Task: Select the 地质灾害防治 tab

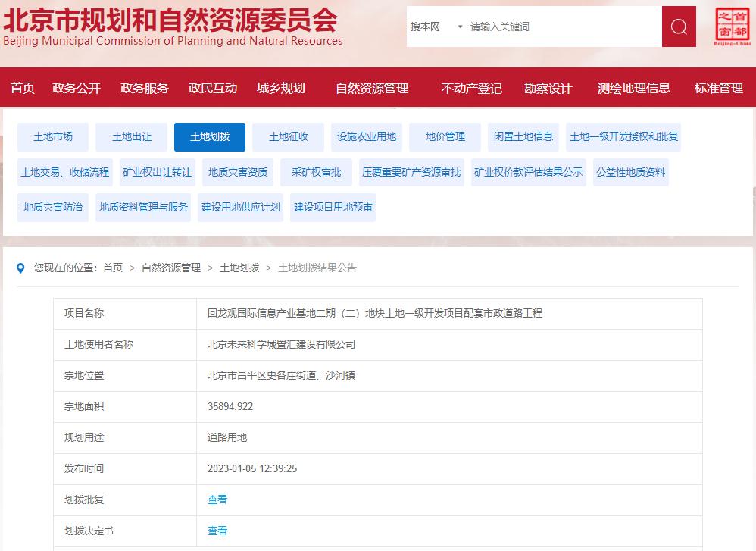Action: (53, 208)
